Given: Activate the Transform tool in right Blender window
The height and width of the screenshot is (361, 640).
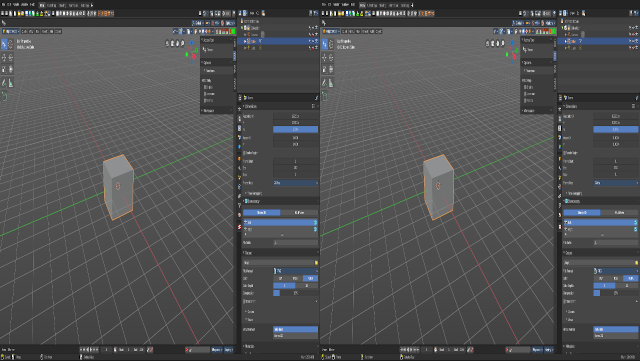Looking at the screenshot, I should pos(331,69).
